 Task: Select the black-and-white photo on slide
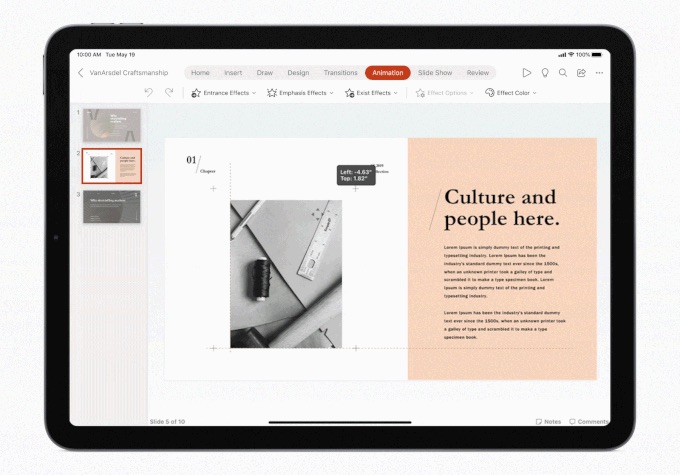(286, 273)
